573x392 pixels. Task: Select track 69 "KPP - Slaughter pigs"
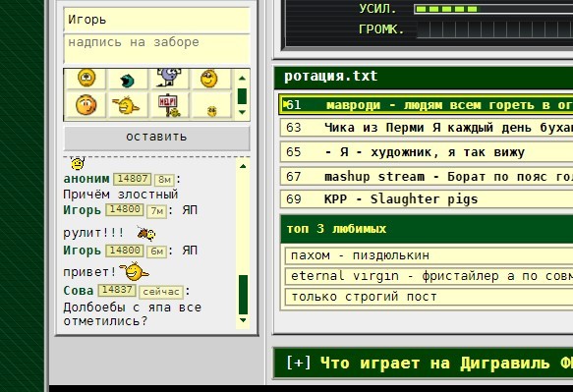[427, 199]
